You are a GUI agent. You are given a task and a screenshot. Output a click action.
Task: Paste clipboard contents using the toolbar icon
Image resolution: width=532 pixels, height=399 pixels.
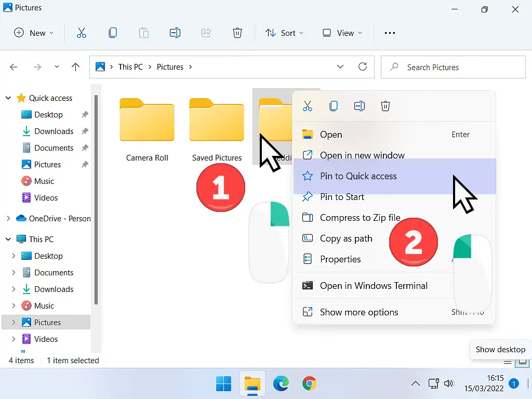tap(144, 33)
